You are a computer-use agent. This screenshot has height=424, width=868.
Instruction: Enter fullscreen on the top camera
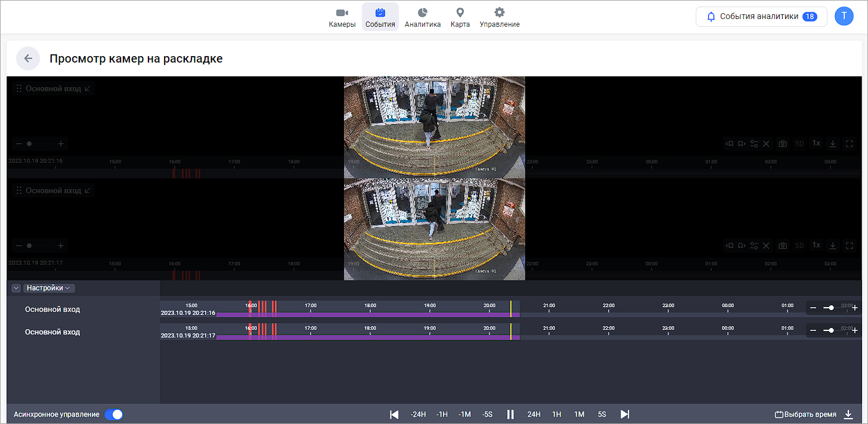pyautogui.click(x=850, y=144)
